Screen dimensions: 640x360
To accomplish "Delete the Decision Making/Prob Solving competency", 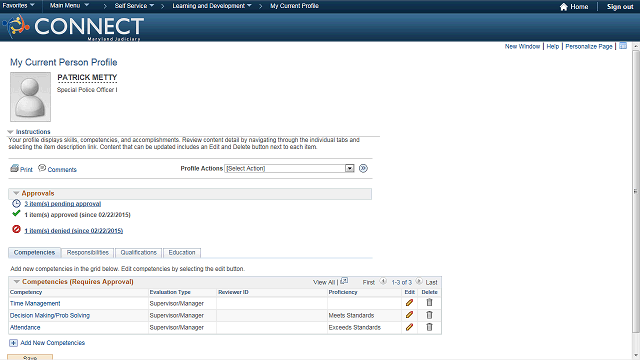I will (429, 315).
